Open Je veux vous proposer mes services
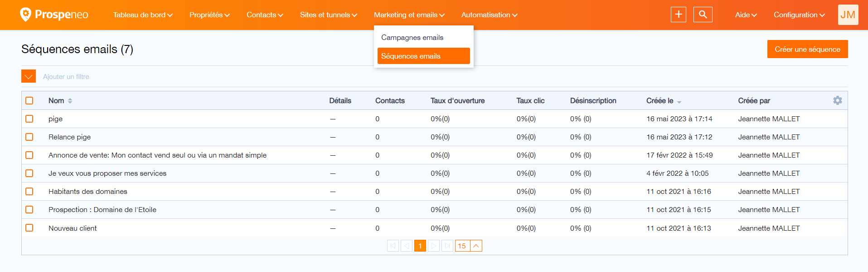This screenshot has width=868, height=272. coord(107,173)
